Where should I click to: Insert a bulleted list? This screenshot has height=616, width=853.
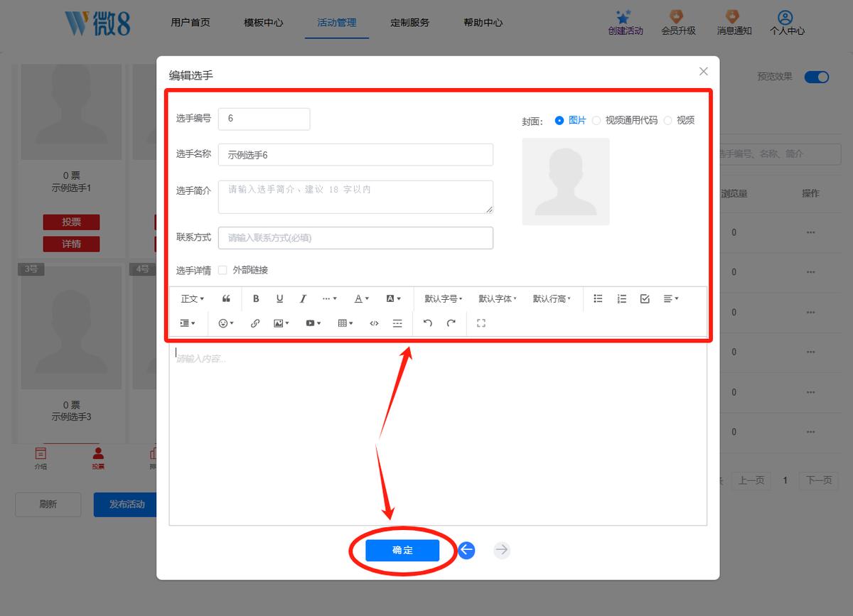598,299
